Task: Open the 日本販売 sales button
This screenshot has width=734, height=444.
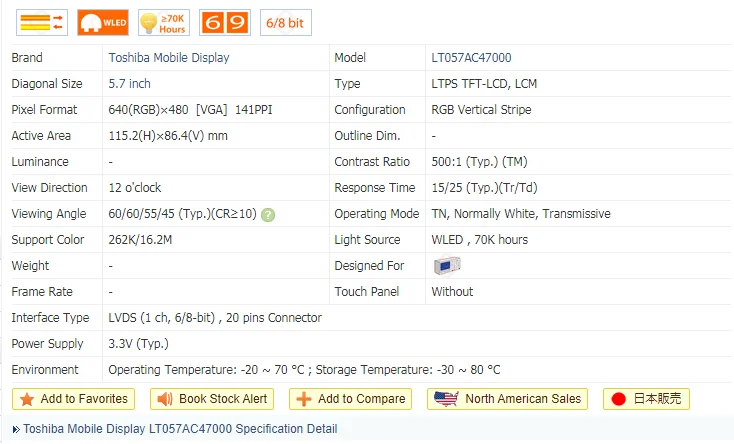Action: click(x=646, y=399)
